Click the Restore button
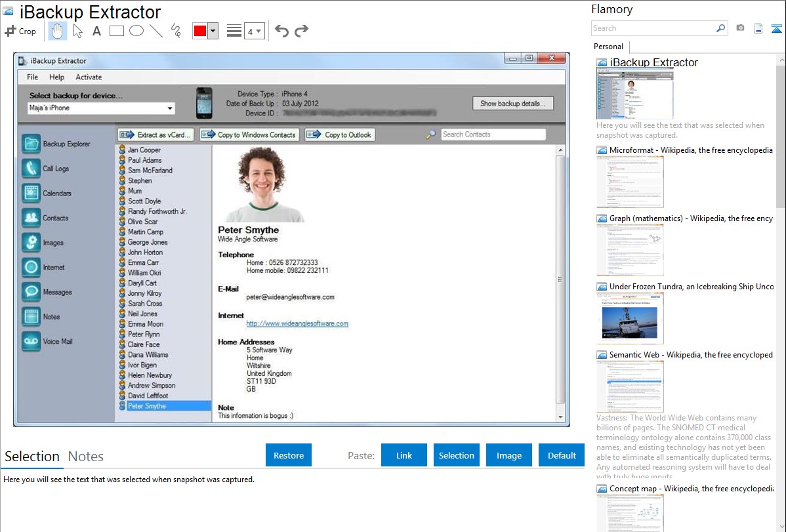Image resolution: width=786 pixels, height=532 pixels. click(289, 455)
